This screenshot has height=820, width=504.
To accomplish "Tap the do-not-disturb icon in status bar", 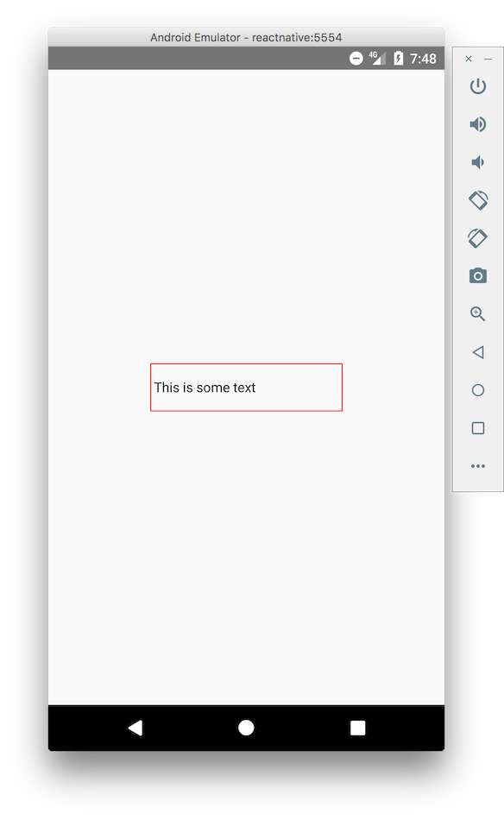I will tap(356, 58).
